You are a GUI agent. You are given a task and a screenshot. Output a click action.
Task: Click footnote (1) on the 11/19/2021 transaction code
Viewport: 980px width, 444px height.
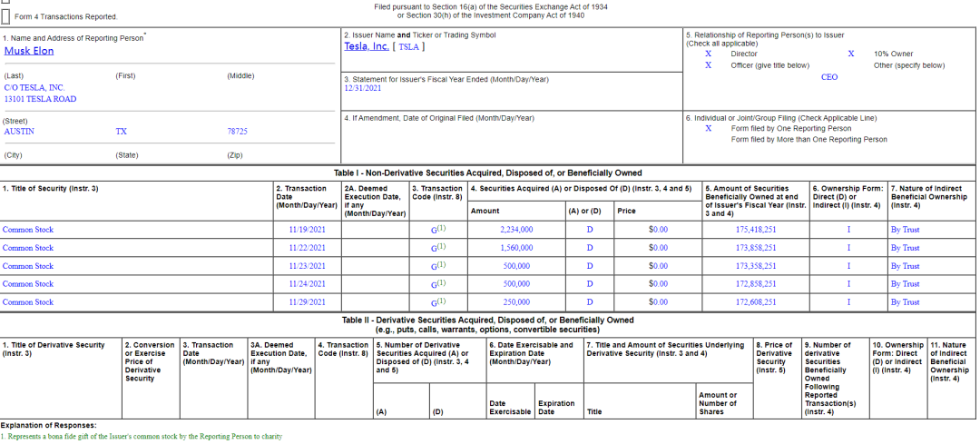(x=441, y=229)
